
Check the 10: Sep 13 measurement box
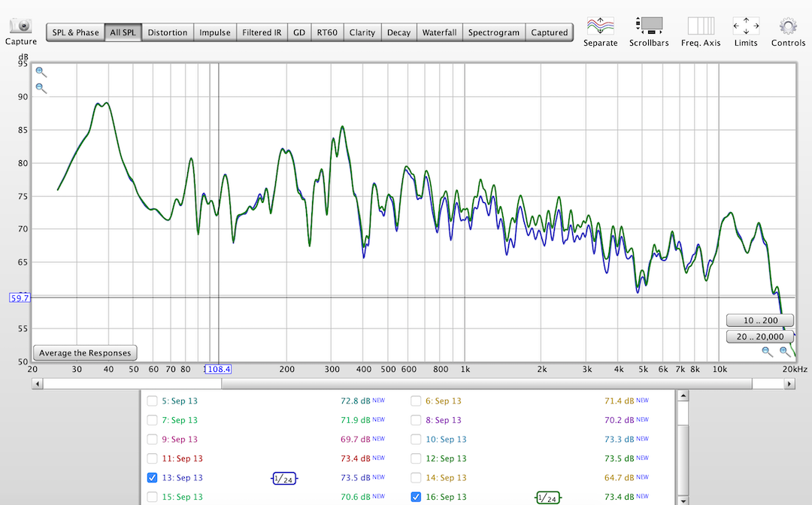point(416,440)
